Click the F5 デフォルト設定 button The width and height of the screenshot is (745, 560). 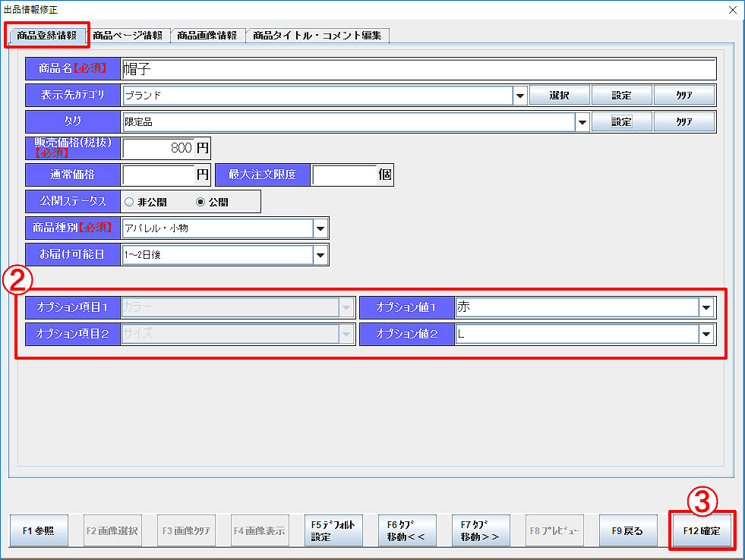tap(333, 531)
